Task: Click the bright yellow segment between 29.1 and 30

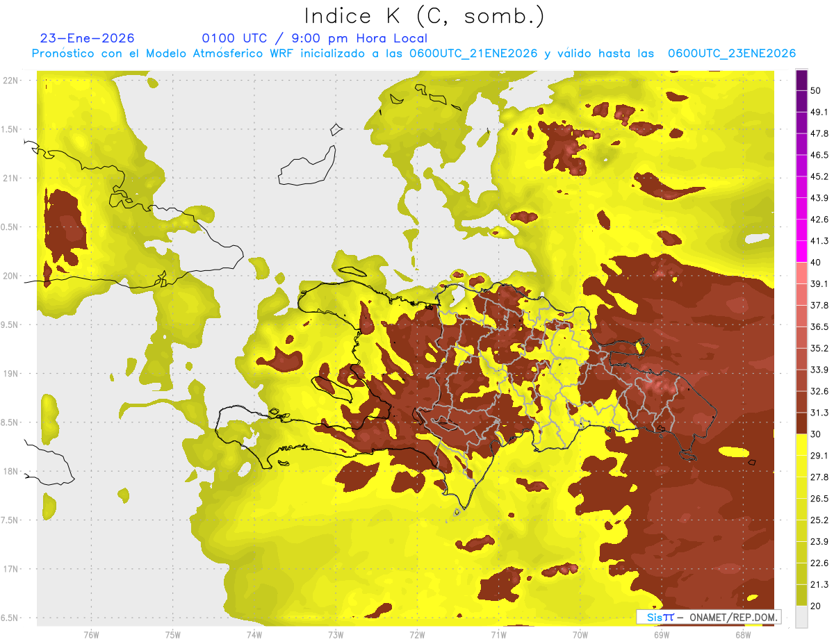Action: (x=801, y=445)
